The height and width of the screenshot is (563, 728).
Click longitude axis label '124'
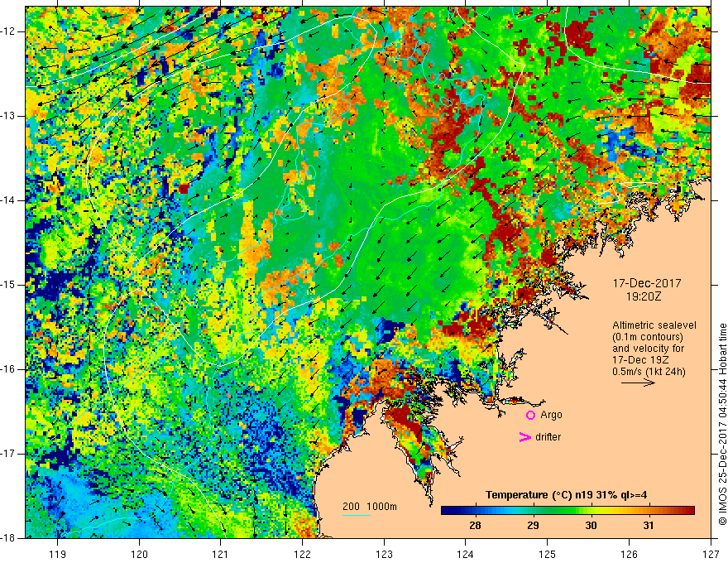(x=466, y=554)
